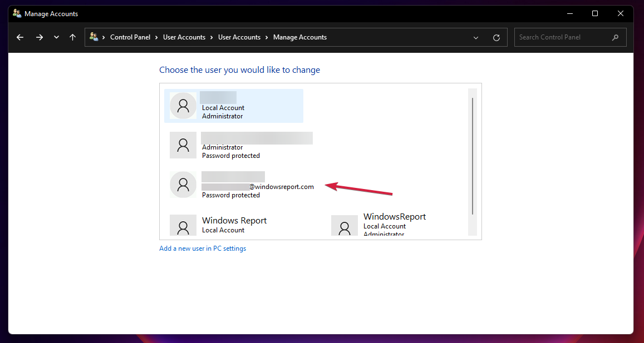The image size is (644, 343).
Task: Click the Search Control Panel field
Action: pos(570,37)
